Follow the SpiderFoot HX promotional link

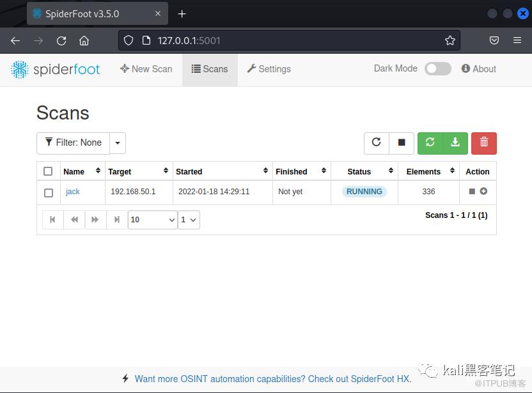(x=272, y=379)
